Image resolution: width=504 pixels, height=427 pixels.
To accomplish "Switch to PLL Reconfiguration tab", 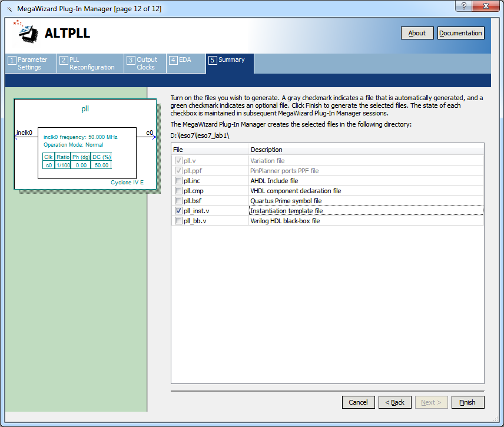I will tap(90, 64).
